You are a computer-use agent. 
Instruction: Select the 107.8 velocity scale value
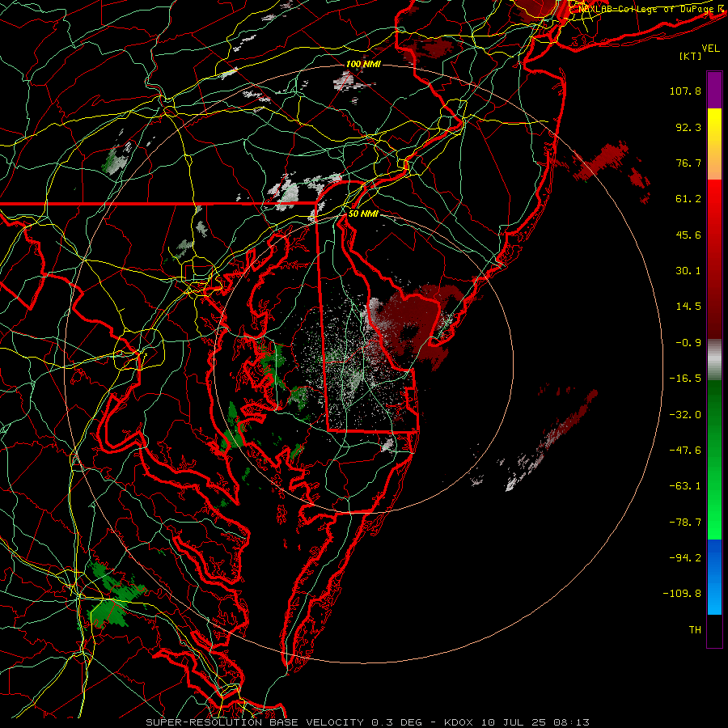685,91
